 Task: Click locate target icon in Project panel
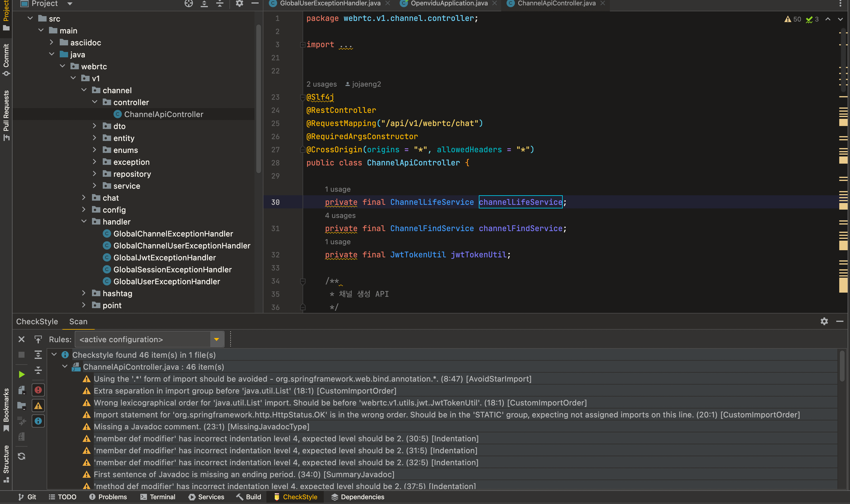tap(188, 4)
